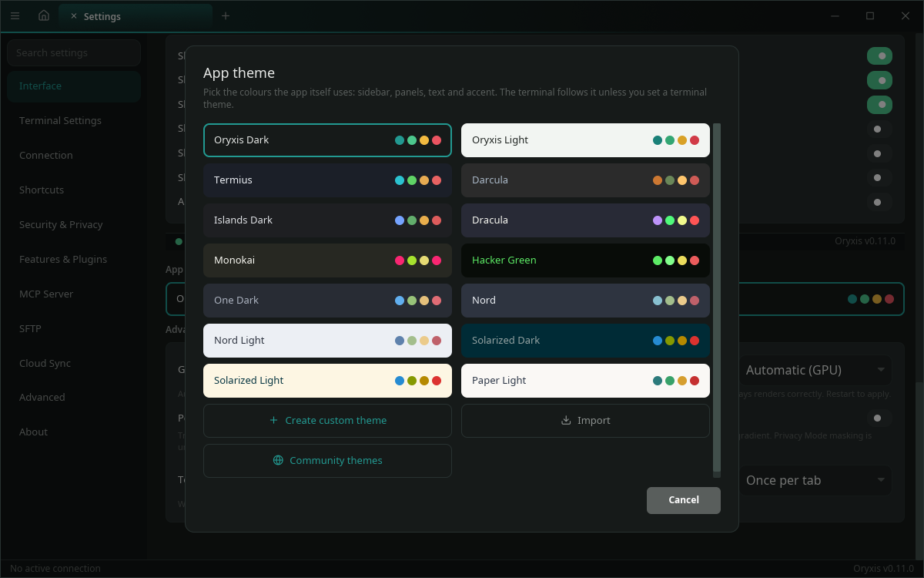The width and height of the screenshot is (924, 578).
Task: Click the No active connection status text
Action: tap(55, 569)
